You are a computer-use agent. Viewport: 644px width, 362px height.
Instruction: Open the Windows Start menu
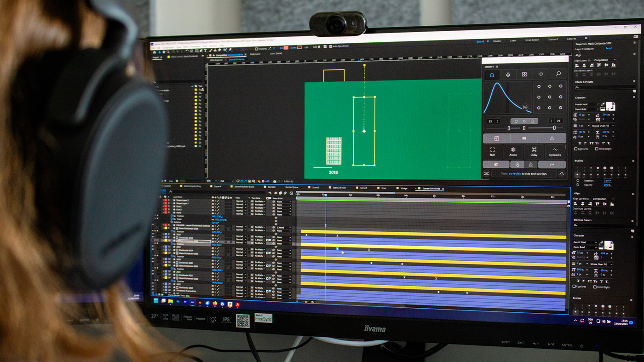point(155,300)
